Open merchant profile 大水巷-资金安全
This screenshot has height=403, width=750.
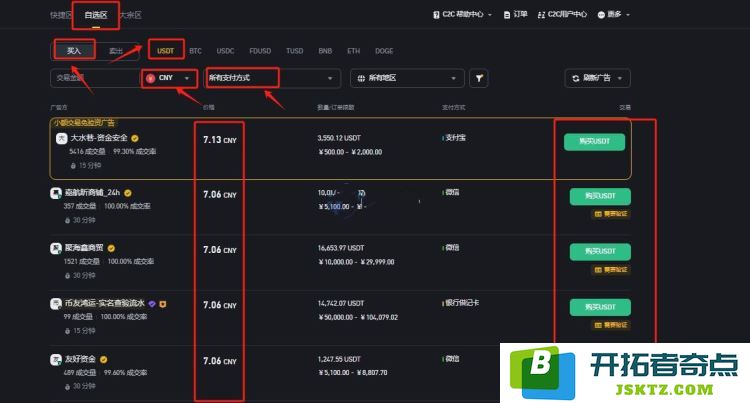99,138
